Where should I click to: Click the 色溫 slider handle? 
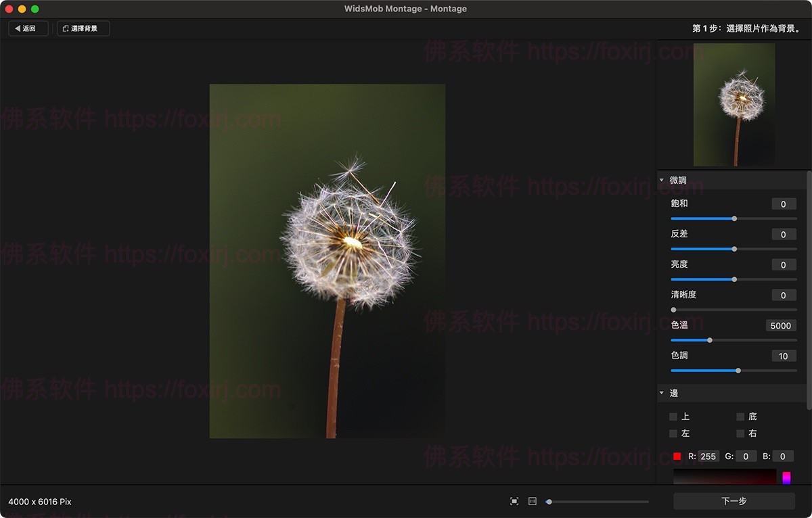point(710,340)
